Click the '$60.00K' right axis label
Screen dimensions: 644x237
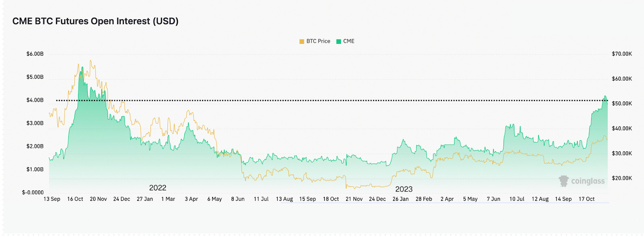(x=622, y=79)
